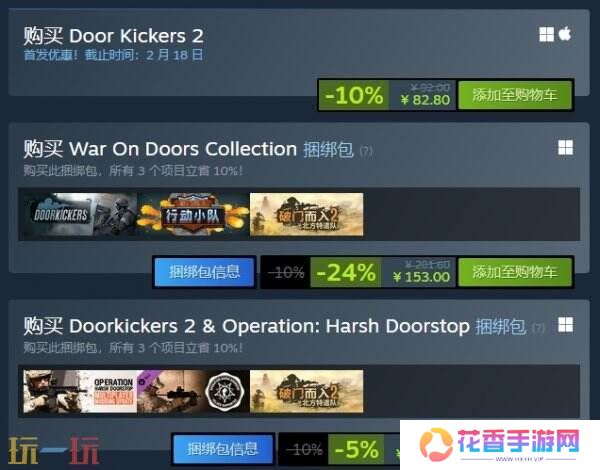Add Door Kickers 2 to cart
This screenshot has height=470, width=600.
tap(515, 95)
